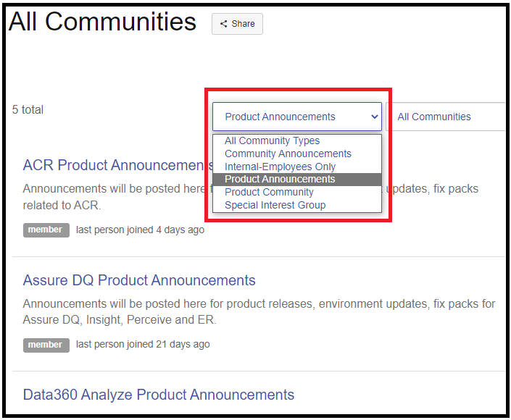Open ACR Product Announcements community link
Screen dimensions: 511x420
(x=116, y=165)
